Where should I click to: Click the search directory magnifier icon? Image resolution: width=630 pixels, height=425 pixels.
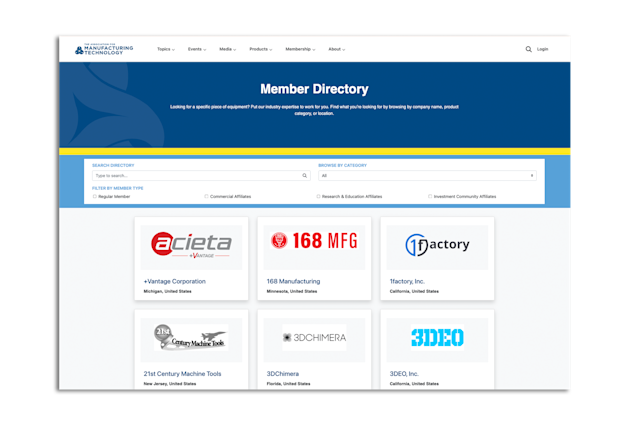305,176
